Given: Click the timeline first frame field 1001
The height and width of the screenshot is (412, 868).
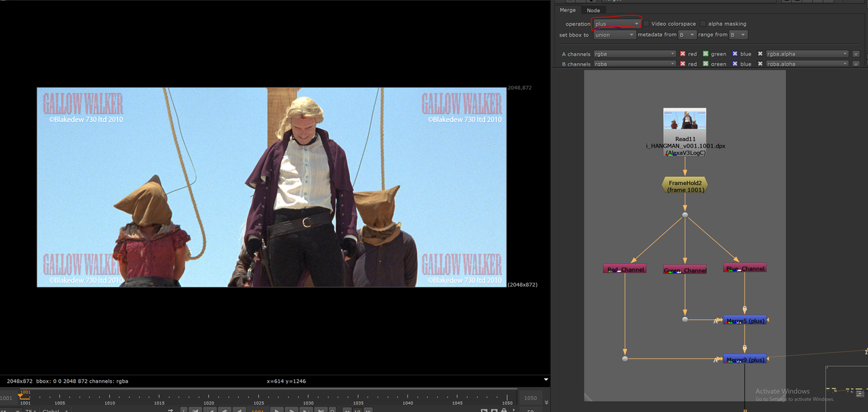Looking at the screenshot, I should pyautogui.click(x=7, y=398).
